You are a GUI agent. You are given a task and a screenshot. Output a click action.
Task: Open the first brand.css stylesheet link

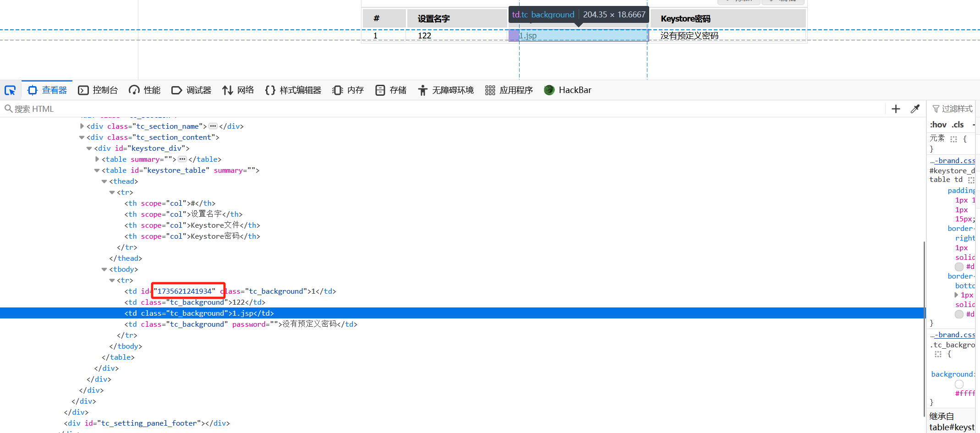click(954, 161)
